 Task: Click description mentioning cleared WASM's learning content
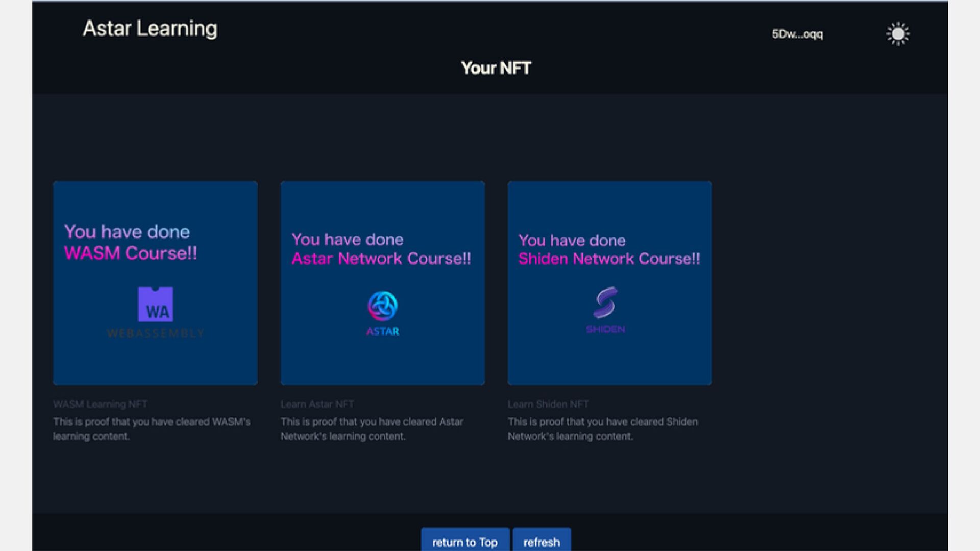pyautogui.click(x=152, y=429)
